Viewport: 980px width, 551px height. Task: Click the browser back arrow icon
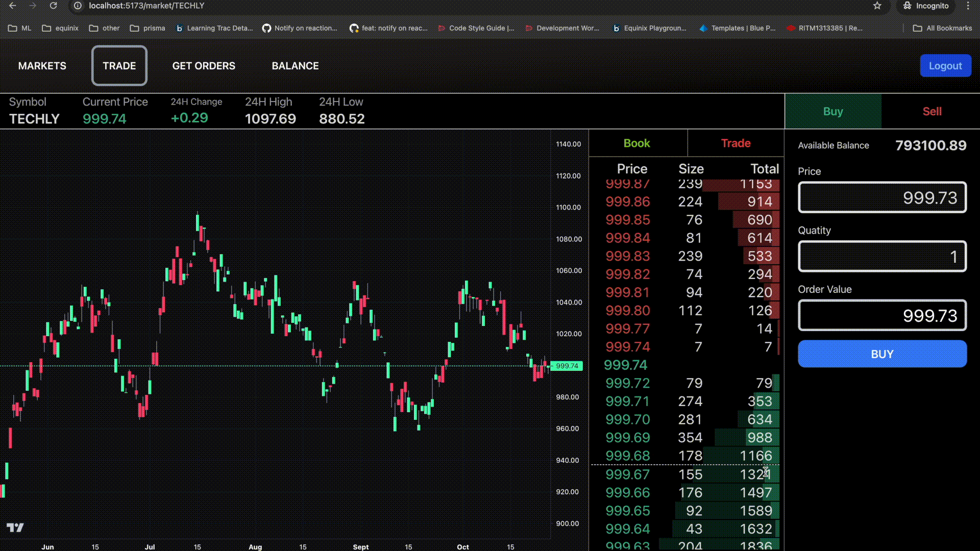13,6
